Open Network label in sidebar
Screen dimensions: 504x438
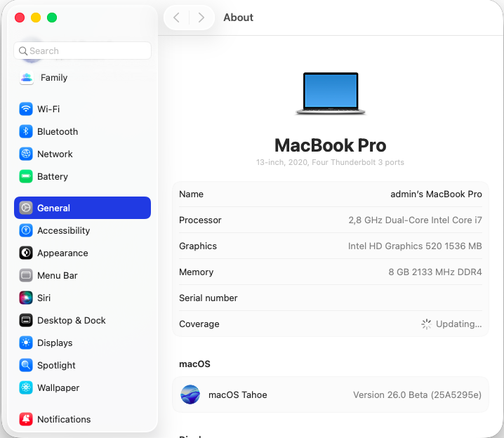[x=55, y=154]
